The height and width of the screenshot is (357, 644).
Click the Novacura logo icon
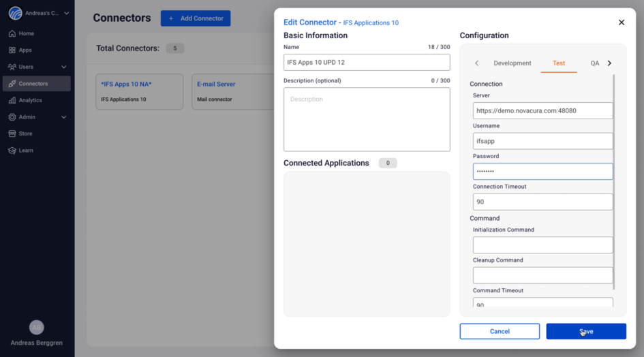15,13
